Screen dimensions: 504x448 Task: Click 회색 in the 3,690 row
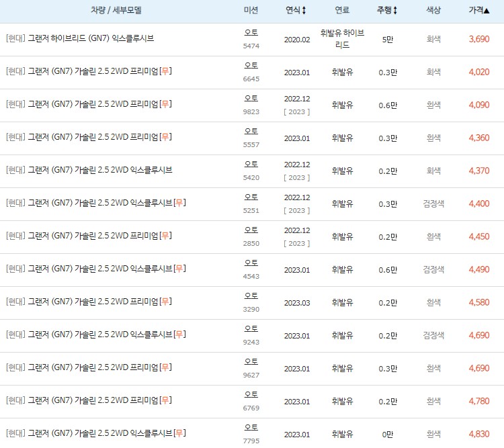[x=433, y=39]
